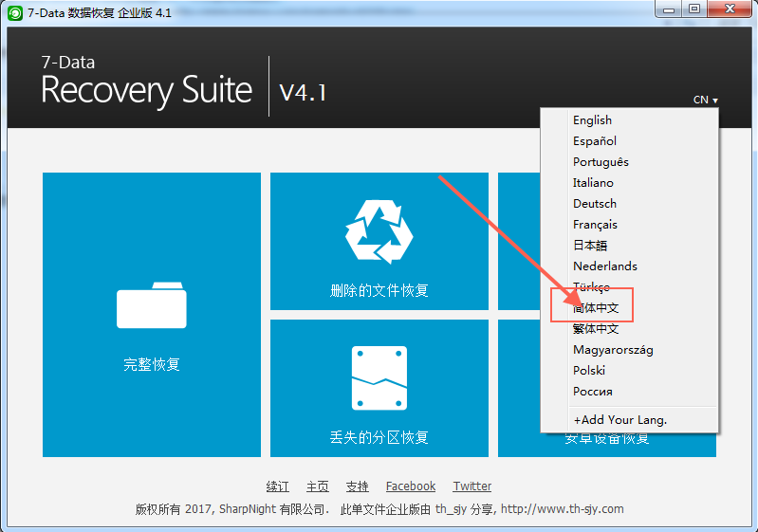Screen dimensions: 758x532
Task: Click the 7-Data app icon in title bar
Action: point(15,13)
